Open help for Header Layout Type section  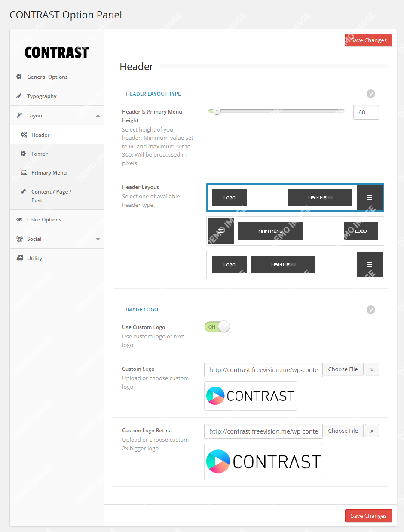(x=371, y=94)
